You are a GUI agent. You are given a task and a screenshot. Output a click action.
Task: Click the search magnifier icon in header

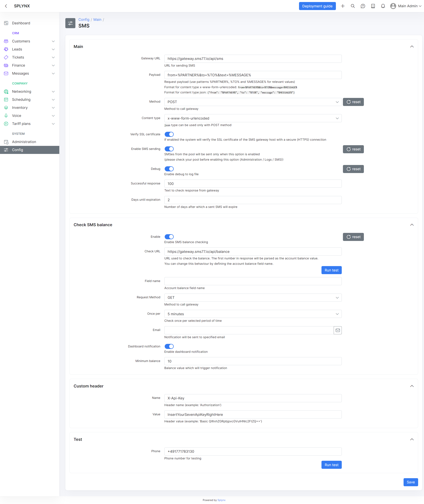pyautogui.click(x=353, y=6)
